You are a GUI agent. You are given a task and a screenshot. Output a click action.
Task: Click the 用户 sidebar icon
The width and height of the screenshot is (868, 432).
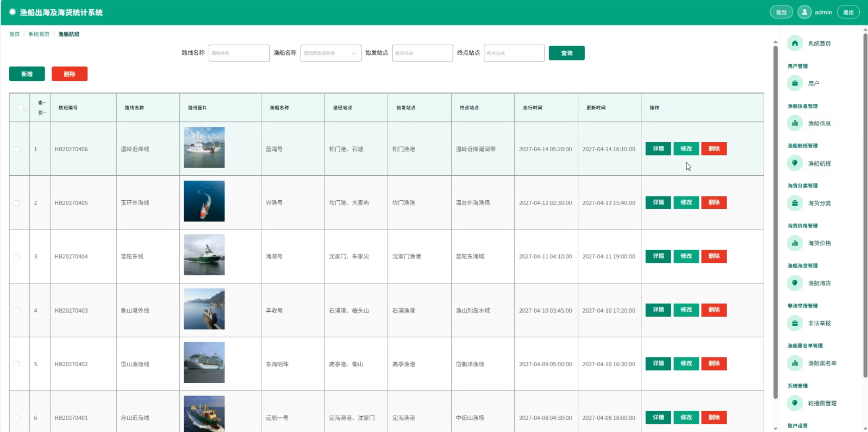(795, 83)
